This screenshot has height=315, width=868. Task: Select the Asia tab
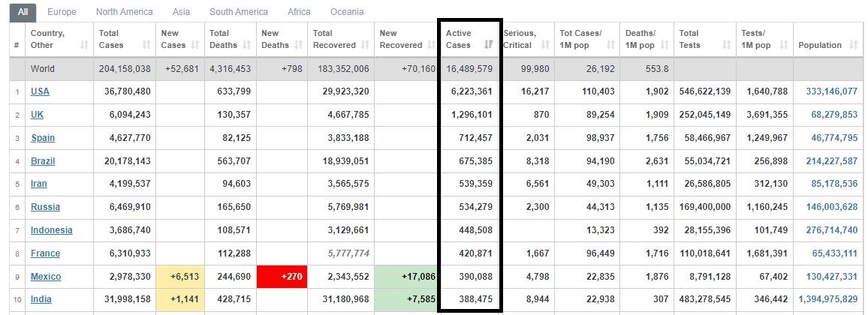[x=181, y=11]
